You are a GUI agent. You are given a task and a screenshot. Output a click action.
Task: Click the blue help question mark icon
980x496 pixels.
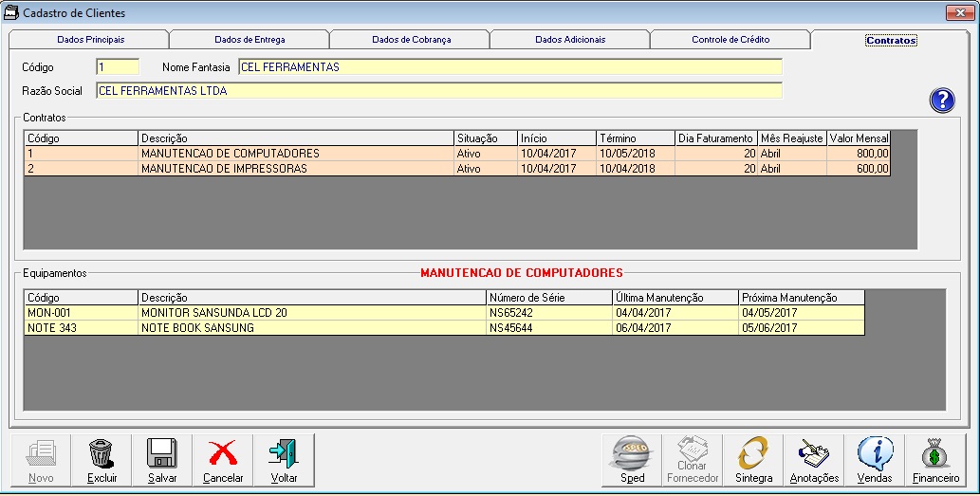[941, 101]
